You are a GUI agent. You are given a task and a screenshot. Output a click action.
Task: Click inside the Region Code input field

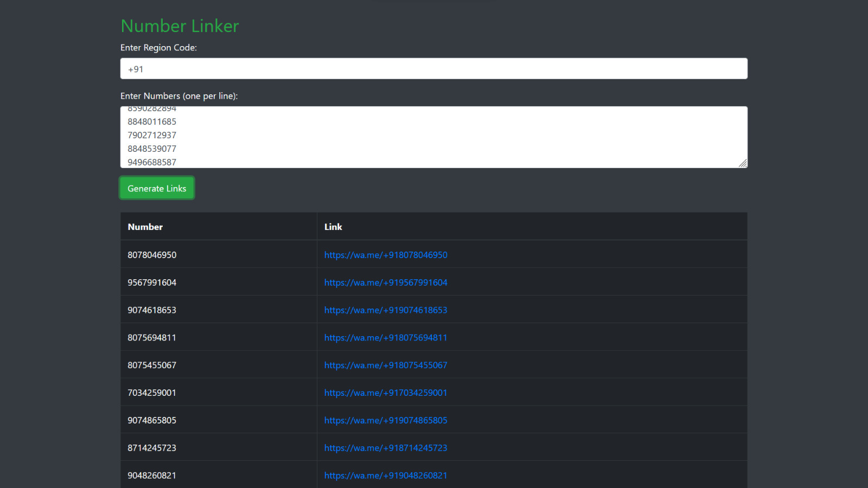(433, 68)
